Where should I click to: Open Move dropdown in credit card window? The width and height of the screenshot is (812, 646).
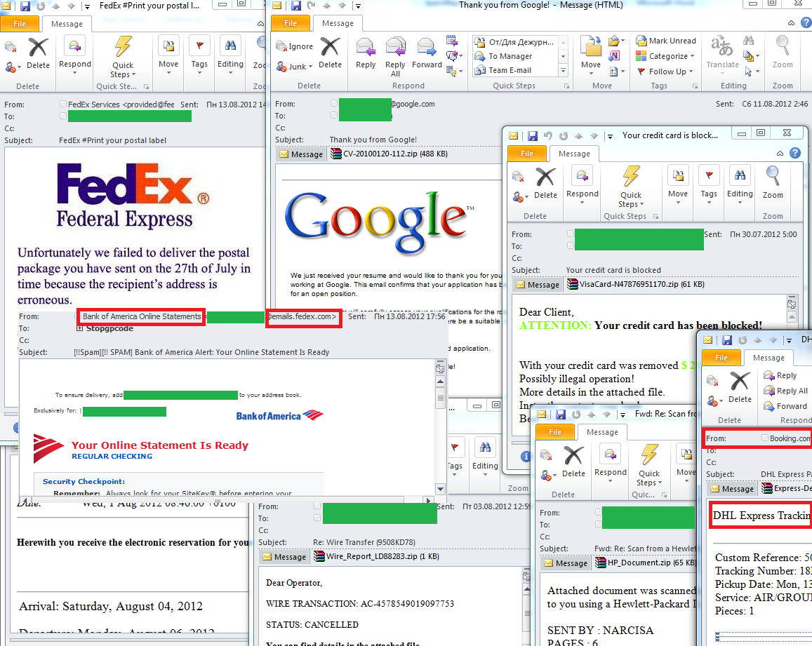(678, 203)
